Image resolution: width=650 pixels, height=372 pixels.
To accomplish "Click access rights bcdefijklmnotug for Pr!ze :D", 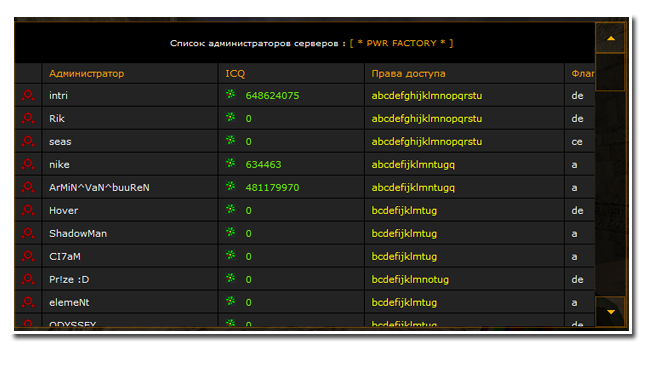I will click(x=410, y=280).
